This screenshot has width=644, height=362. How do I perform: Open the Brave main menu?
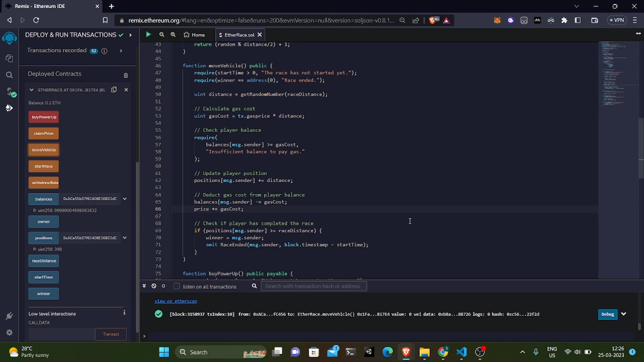(x=635, y=20)
